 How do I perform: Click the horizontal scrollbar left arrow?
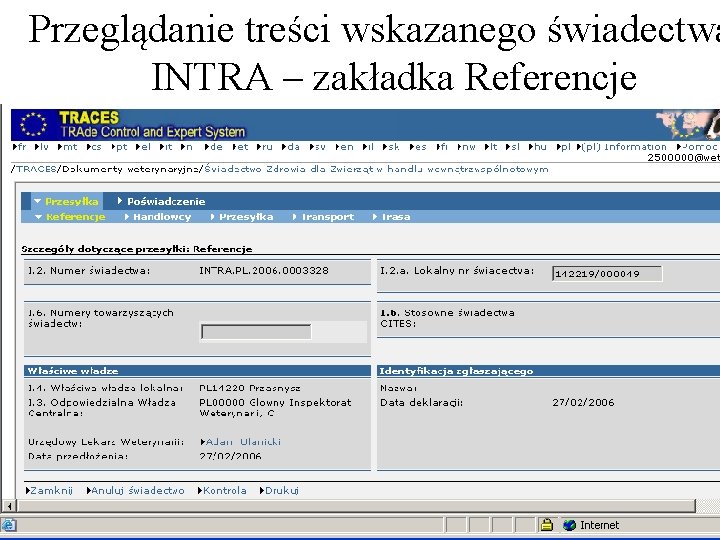click(x=9, y=506)
